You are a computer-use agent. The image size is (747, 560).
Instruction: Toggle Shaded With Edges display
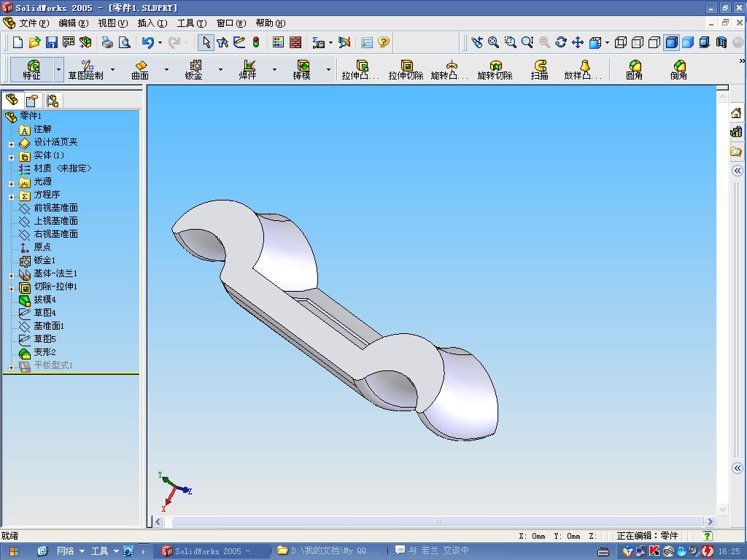(x=671, y=42)
